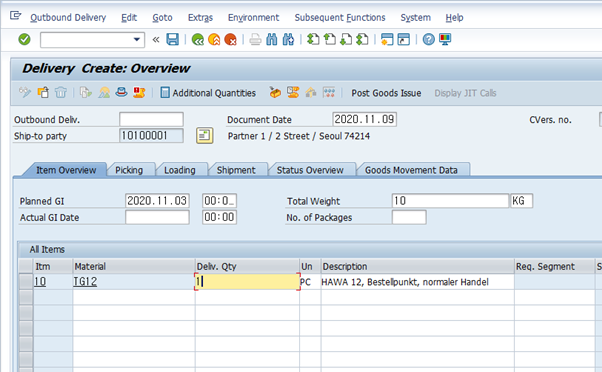
Task: Click the Create New Session icon
Action: (387, 39)
